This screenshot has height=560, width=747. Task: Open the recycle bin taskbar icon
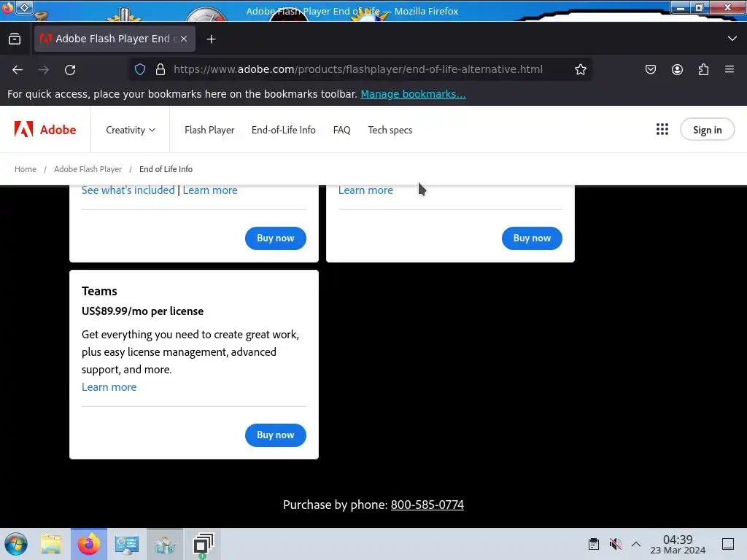(165, 544)
